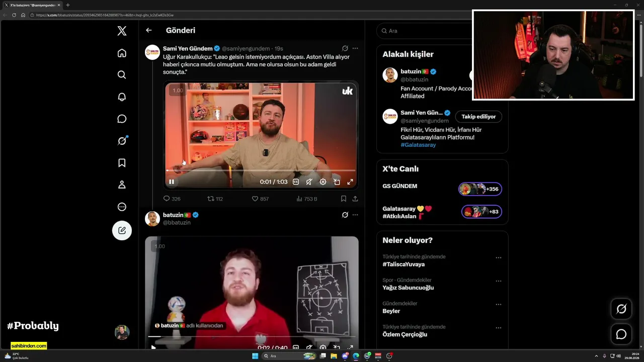Open the Profile page icon

click(x=122, y=185)
